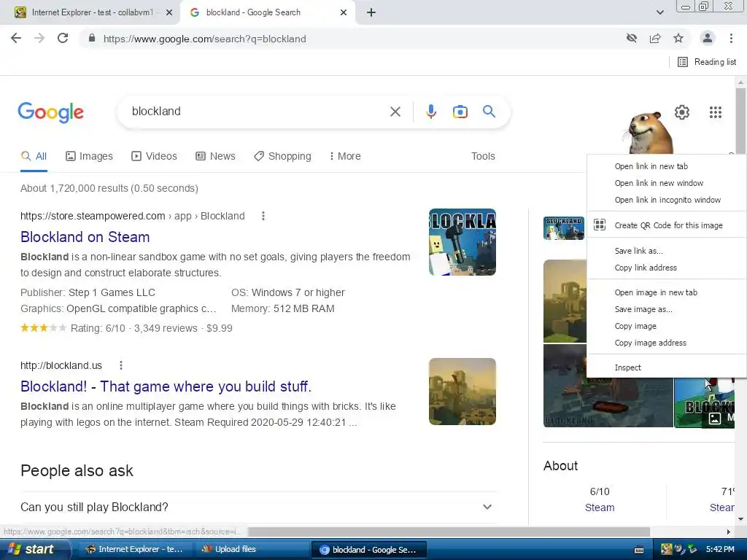The image size is (747, 560).
Task: Open the Chrome three-dot menu
Action: click(731, 38)
